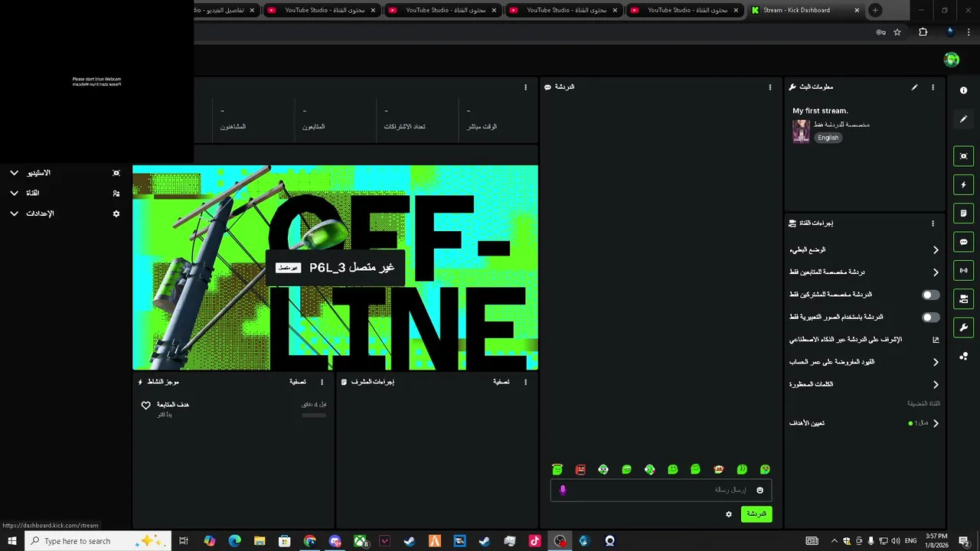Screen dimensions: 980x551
Task: Open the taskbar notification center
Action: [965, 541]
